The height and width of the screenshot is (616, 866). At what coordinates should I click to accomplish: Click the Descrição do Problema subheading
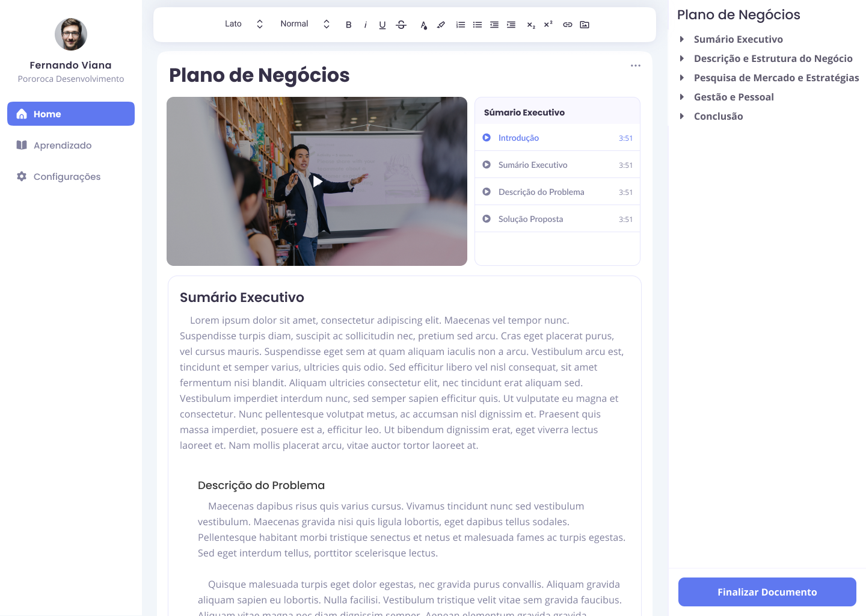261,485
